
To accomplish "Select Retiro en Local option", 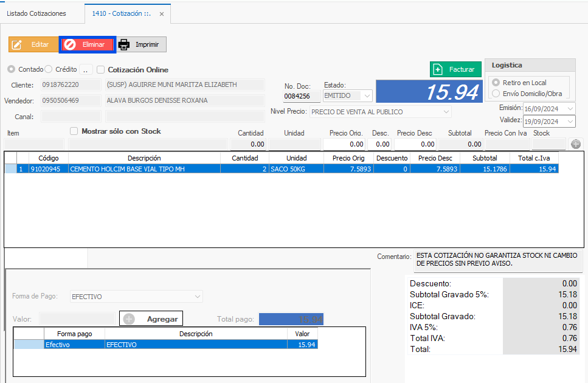I will 496,83.
